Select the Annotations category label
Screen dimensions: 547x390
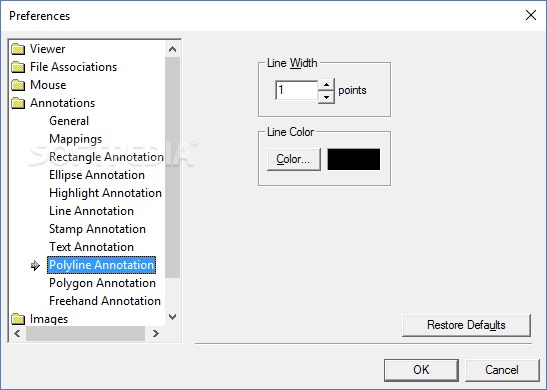tap(62, 103)
